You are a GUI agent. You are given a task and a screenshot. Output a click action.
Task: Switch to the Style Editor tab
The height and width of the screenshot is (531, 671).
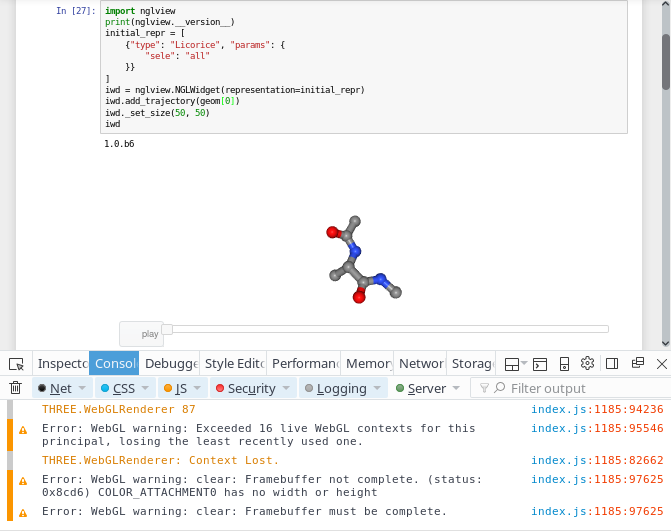233,363
